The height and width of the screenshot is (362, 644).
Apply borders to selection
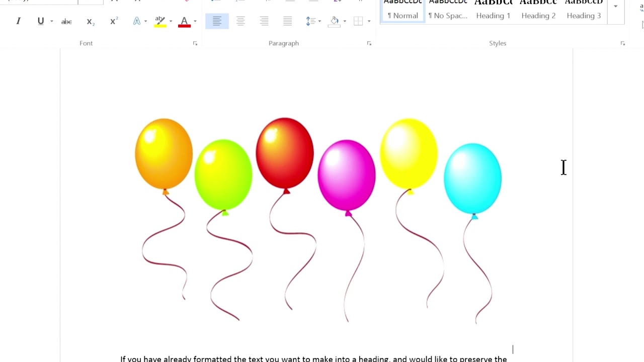(358, 21)
